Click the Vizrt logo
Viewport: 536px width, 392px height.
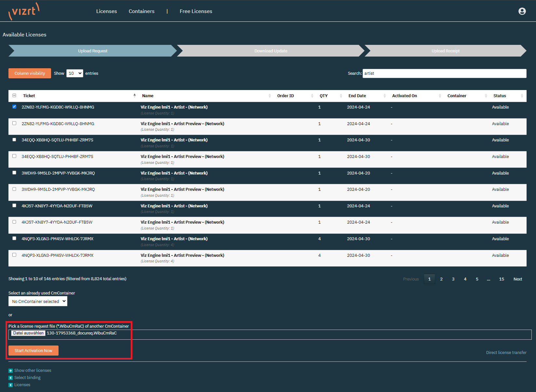24,11
